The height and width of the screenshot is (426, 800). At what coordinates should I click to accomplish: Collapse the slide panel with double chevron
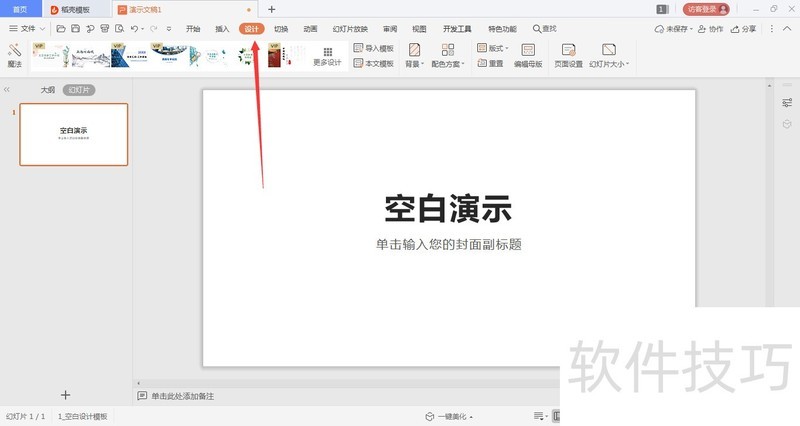pyautogui.click(x=7, y=90)
